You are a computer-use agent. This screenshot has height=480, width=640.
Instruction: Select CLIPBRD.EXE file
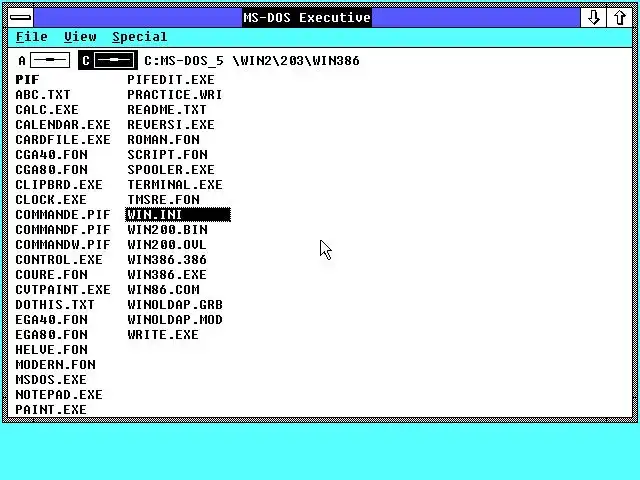click(59, 184)
